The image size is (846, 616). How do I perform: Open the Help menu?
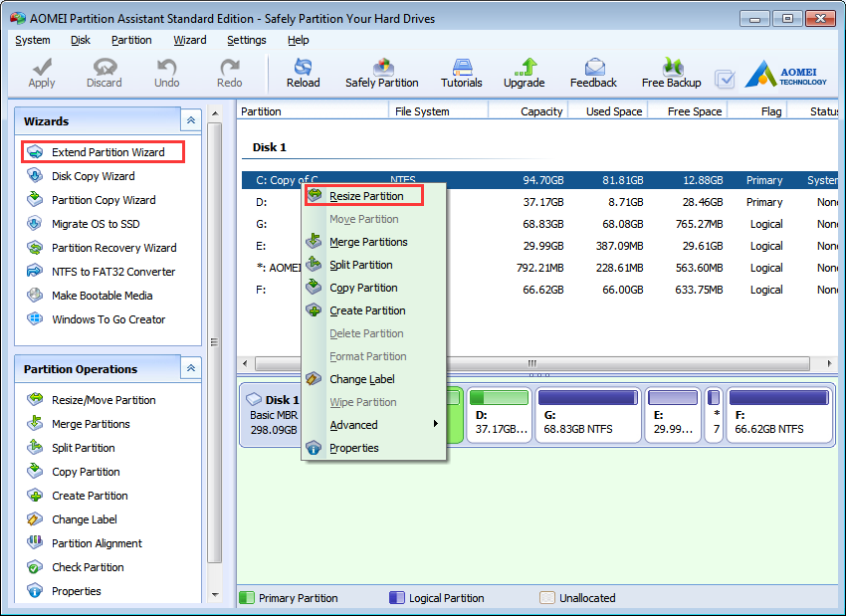click(299, 40)
